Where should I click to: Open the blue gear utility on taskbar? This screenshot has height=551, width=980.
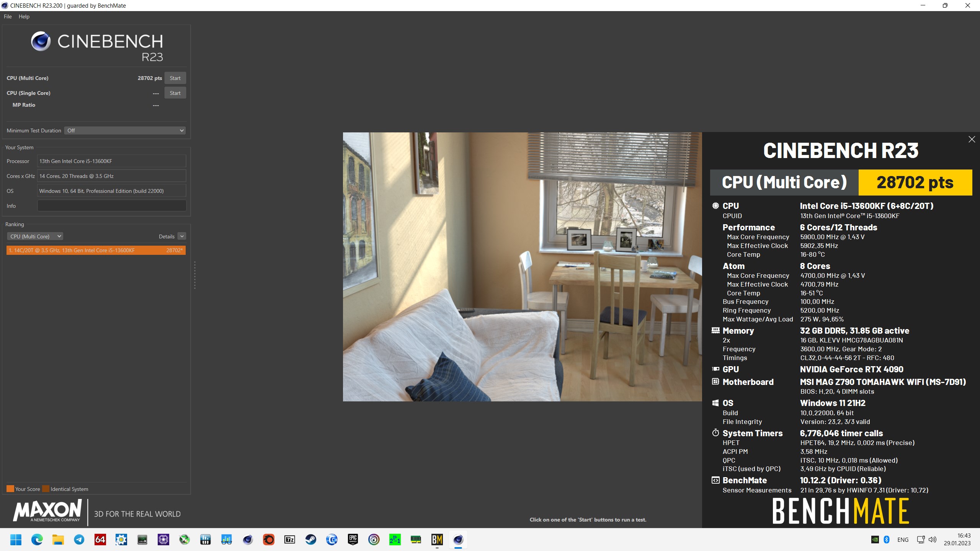(121, 540)
